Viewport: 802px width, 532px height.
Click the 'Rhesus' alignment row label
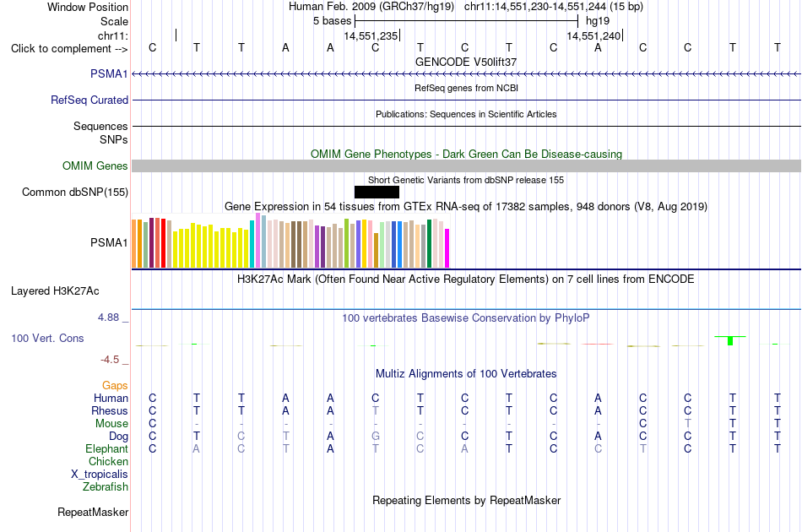(x=110, y=410)
